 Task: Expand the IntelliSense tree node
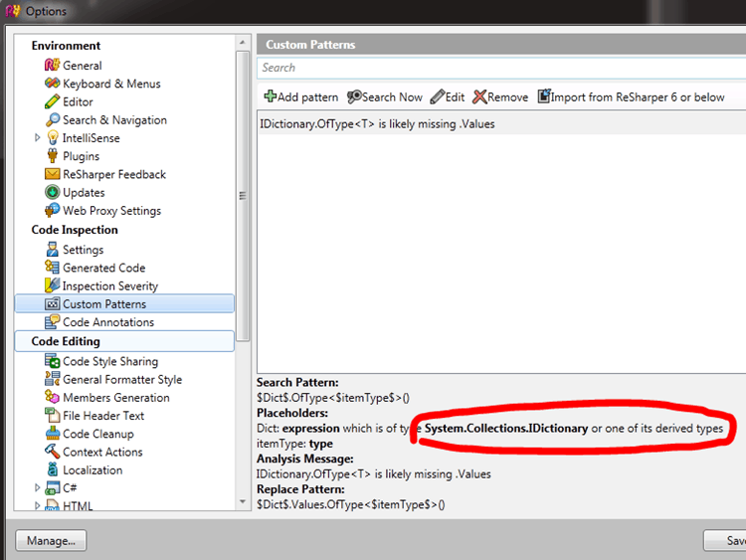point(38,138)
